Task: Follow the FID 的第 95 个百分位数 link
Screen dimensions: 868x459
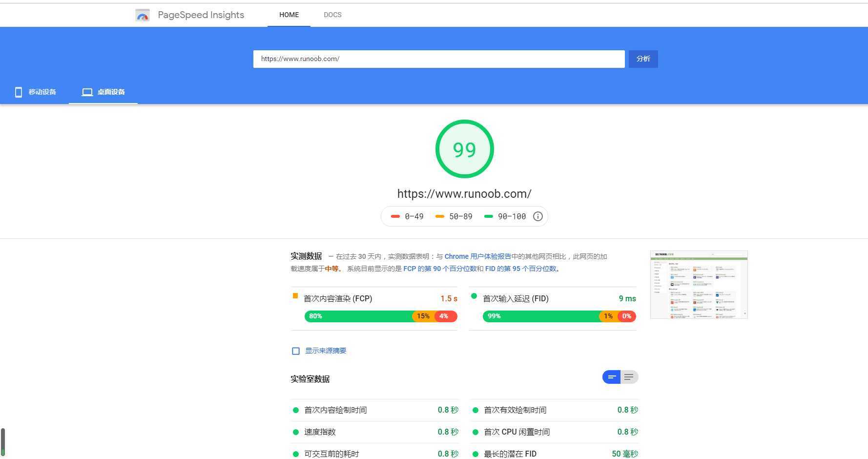Action: point(521,269)
